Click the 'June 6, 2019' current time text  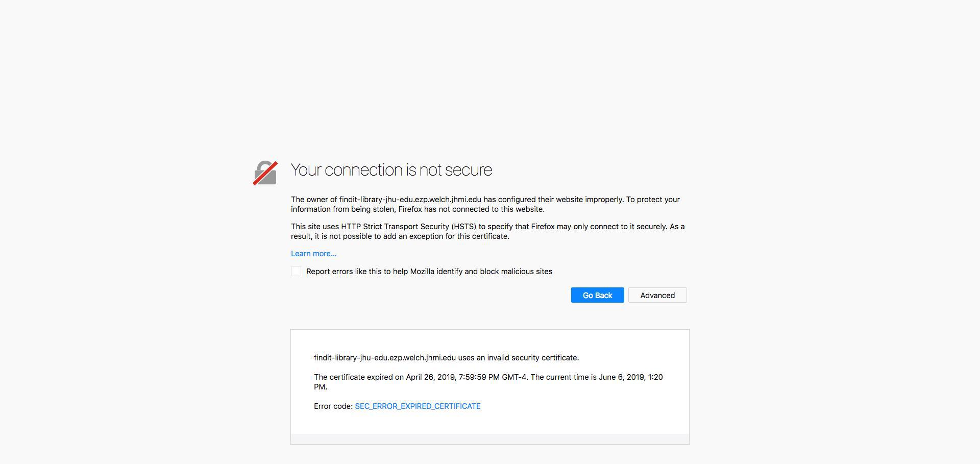622,377
